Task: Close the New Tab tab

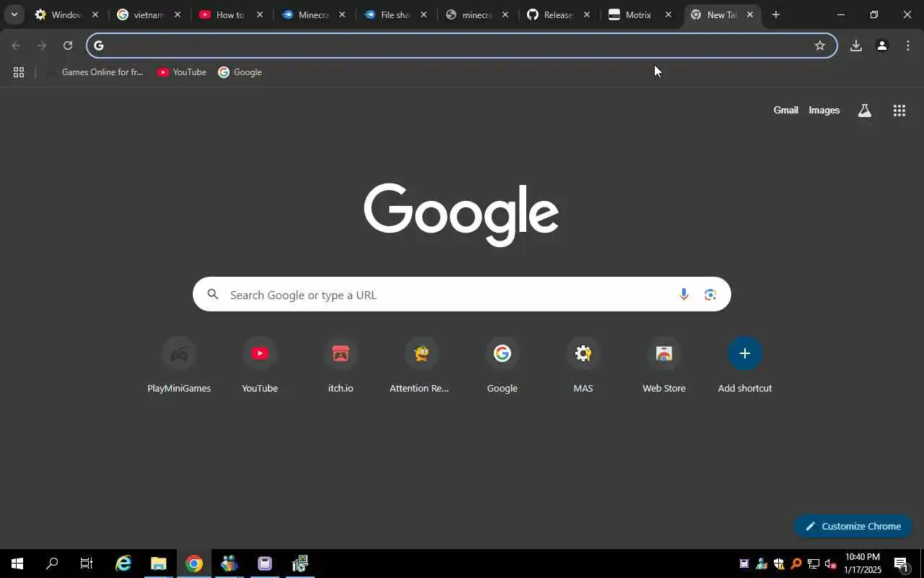Action: 749,14
